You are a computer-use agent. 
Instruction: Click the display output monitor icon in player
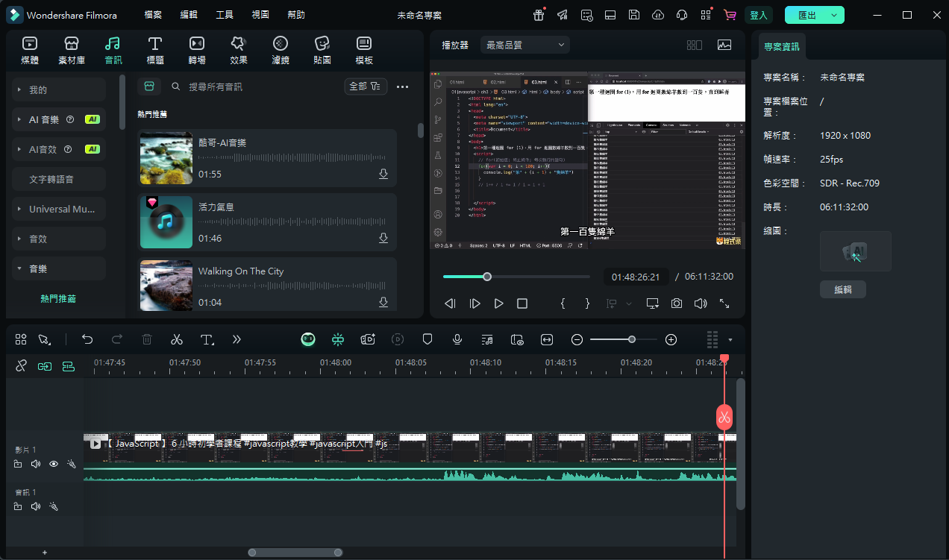[x=653, y=303]
